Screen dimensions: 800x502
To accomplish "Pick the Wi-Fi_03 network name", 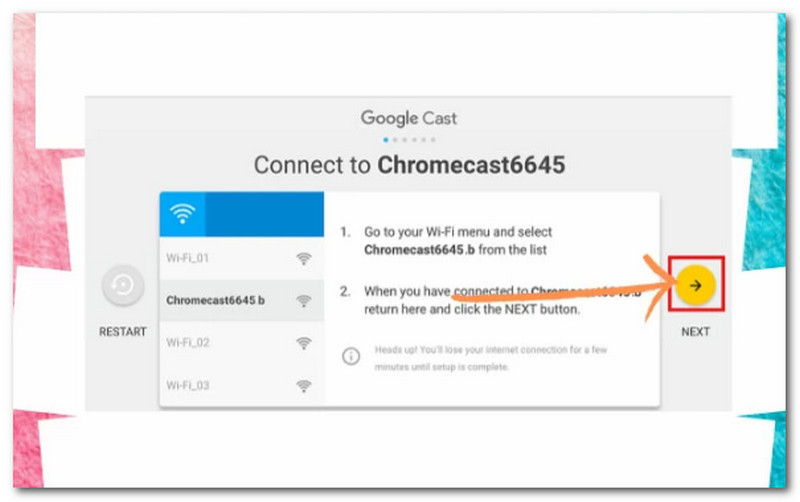I will click(x=188, y=385).
